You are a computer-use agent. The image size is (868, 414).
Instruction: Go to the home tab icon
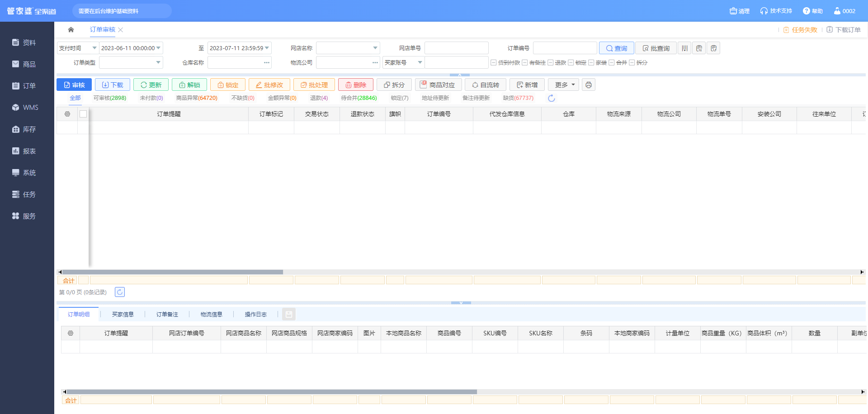tap(71, 30)
